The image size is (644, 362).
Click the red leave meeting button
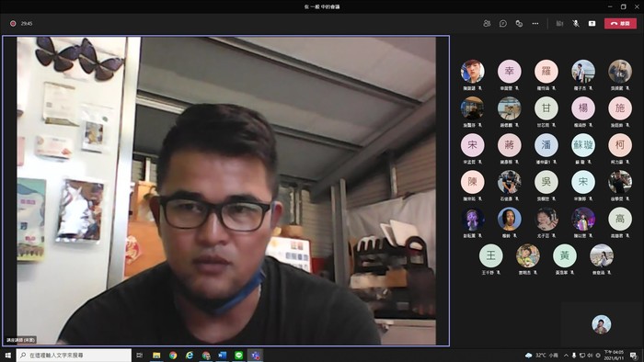pyautogui.click(x=620, y=23)
